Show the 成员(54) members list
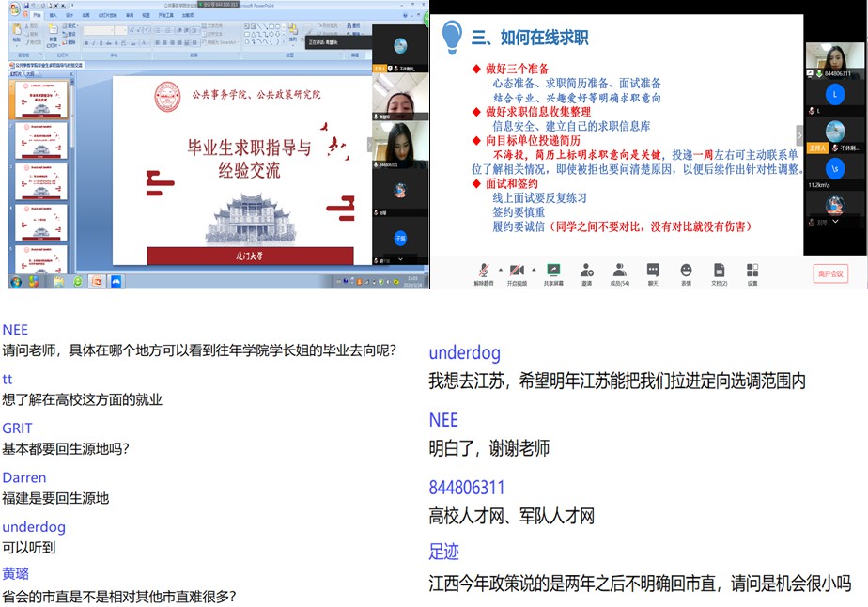 tap(619, 271)
